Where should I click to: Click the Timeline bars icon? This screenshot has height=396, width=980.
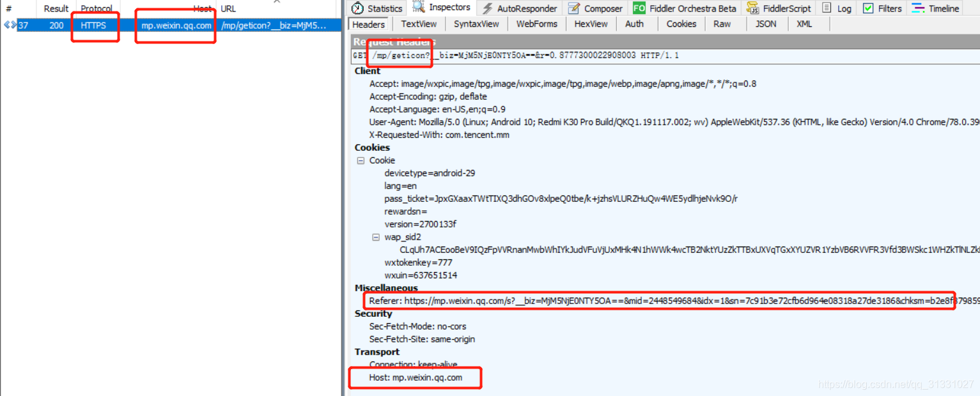[x=918, y=8]
